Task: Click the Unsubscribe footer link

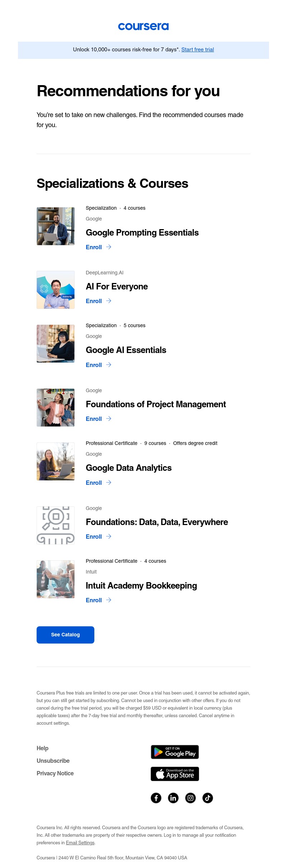Action: tap(53, 761)
